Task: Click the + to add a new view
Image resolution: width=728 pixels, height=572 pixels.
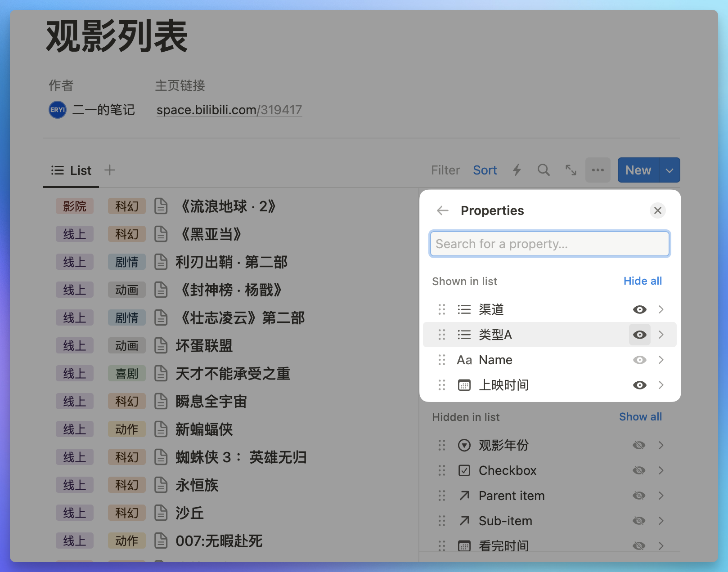Action: tap(109, 170)
